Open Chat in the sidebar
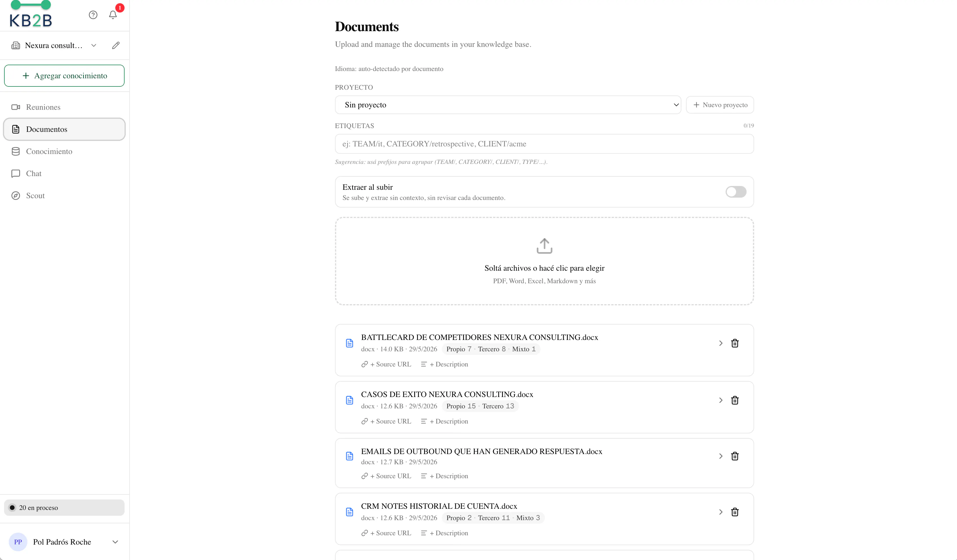Image resolution: width=957 pixels, height=560 pixels. [x=64, y=173]
